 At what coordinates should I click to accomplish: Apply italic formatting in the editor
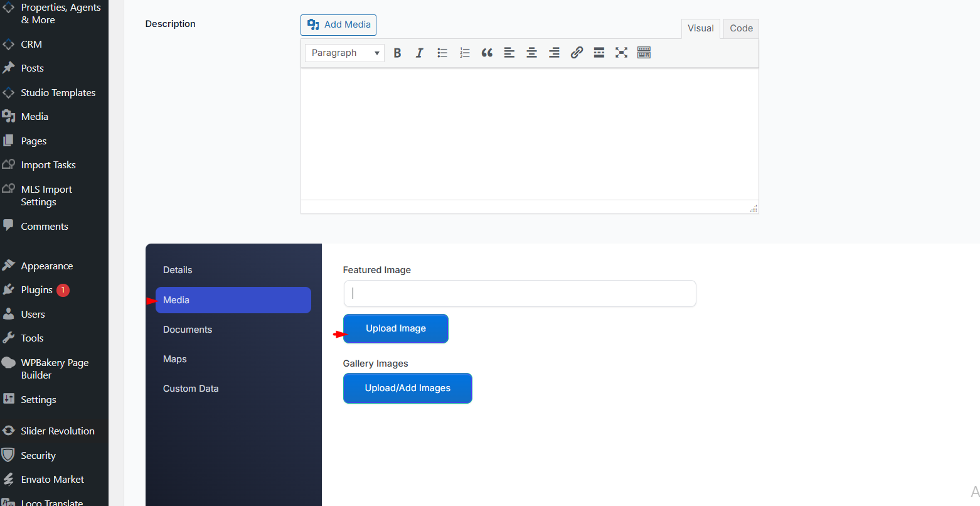click(x=420, y=53)
